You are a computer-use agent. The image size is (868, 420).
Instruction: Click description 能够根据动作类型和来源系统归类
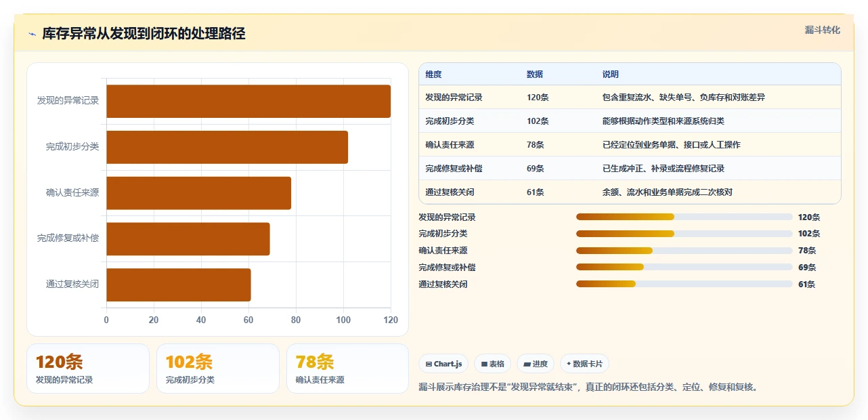click(663, 121)
